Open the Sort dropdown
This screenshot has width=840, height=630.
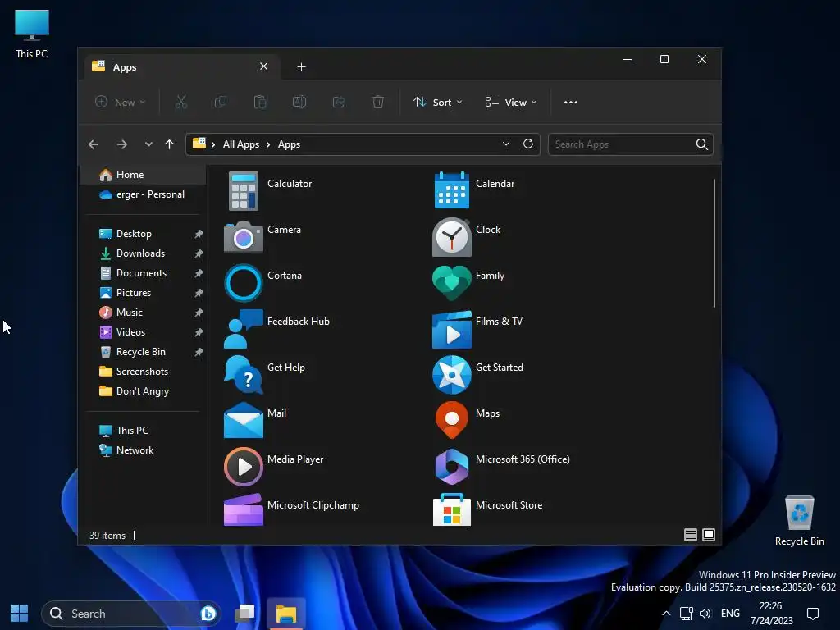tap(438, 102)
